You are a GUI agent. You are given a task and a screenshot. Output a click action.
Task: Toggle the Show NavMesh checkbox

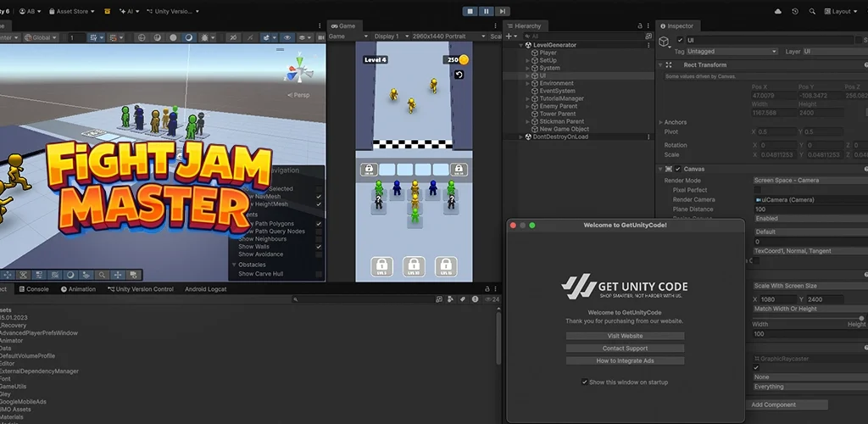point(319,197)
